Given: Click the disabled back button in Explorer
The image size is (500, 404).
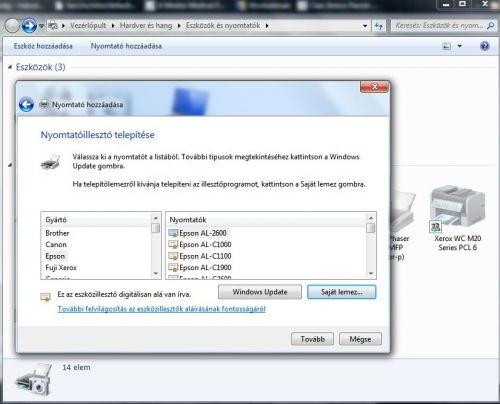Looking at the screenshot, I should (x=12, y=26).
